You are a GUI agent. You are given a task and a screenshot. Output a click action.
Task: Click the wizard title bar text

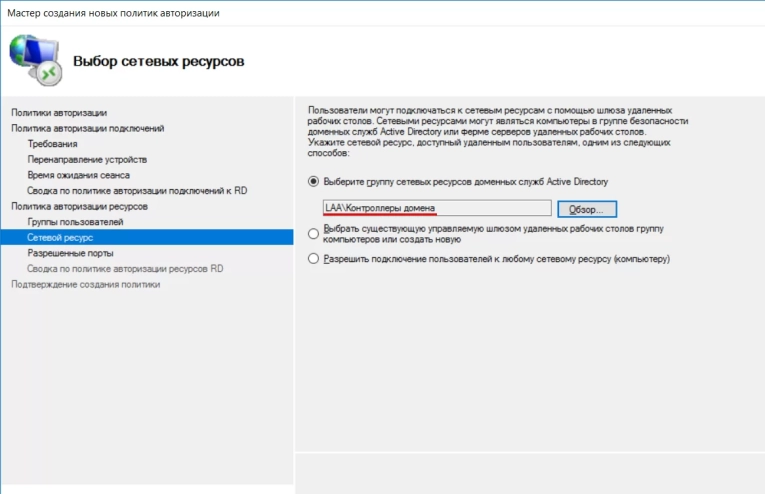pos(113,13)
